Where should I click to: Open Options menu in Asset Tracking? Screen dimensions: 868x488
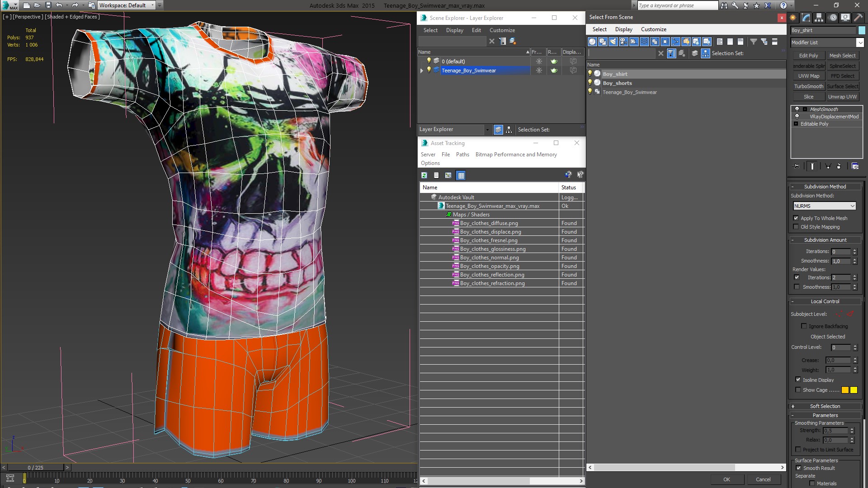430,163
